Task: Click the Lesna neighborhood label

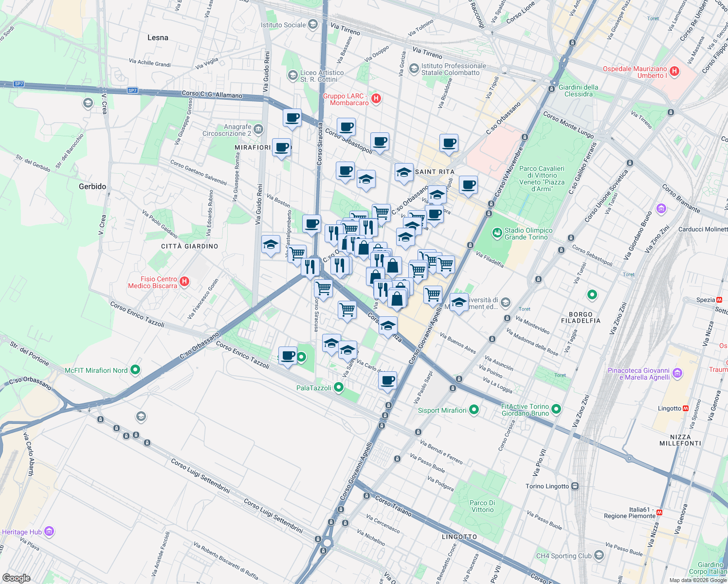Action: pos(158,37)
